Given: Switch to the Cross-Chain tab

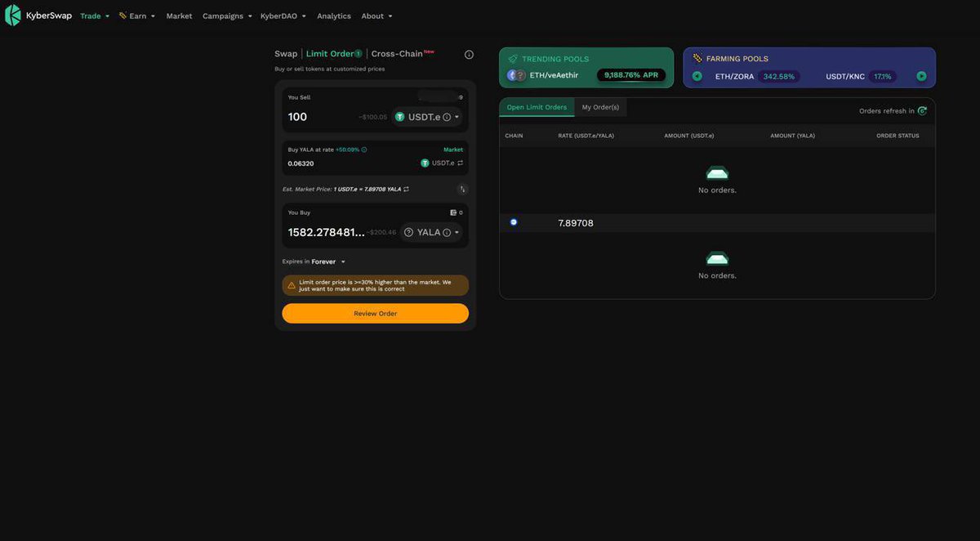Looking at the screenshot, I should pos(397,54).
